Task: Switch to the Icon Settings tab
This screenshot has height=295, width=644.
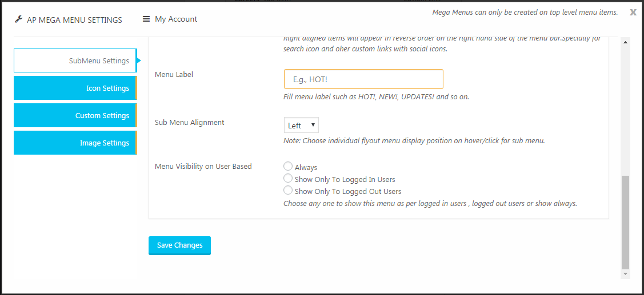Action: 75,88
